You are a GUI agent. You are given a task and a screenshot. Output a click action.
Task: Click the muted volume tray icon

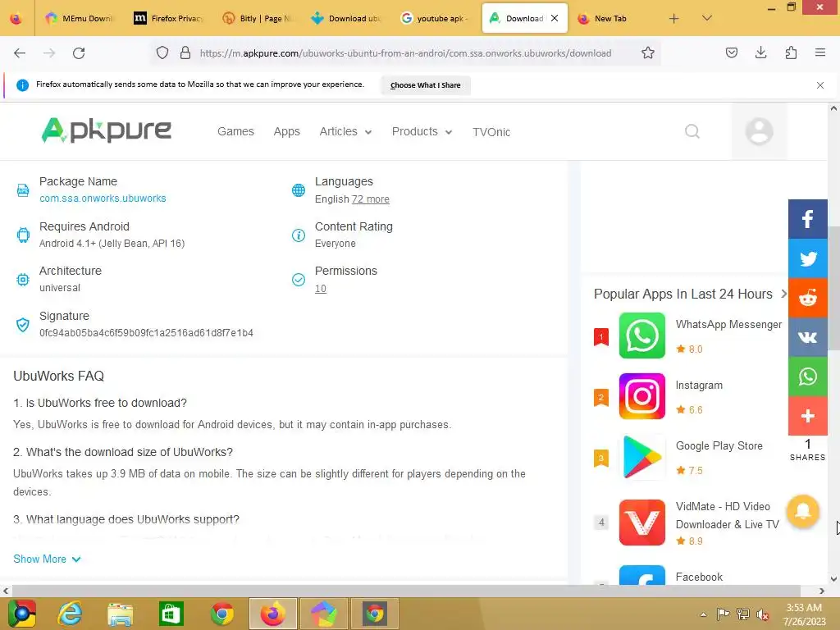click(x=762, y=615)
